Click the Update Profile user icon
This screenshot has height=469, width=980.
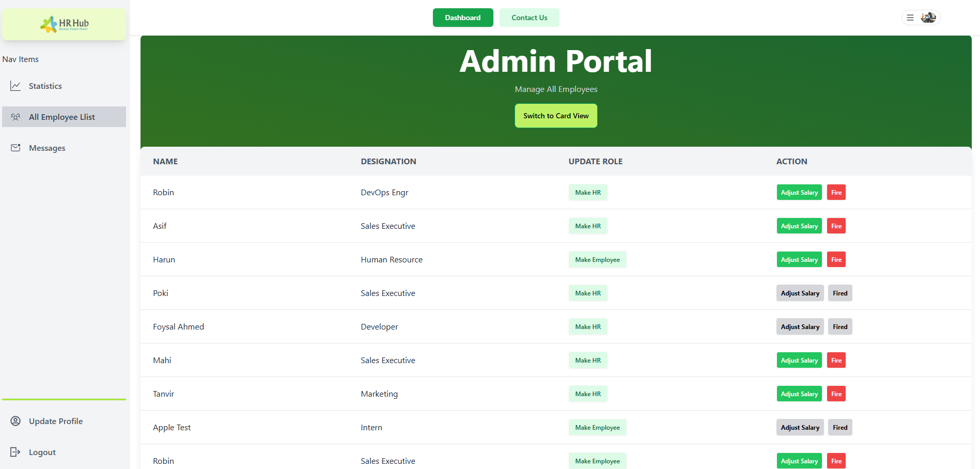coord(15,421)
